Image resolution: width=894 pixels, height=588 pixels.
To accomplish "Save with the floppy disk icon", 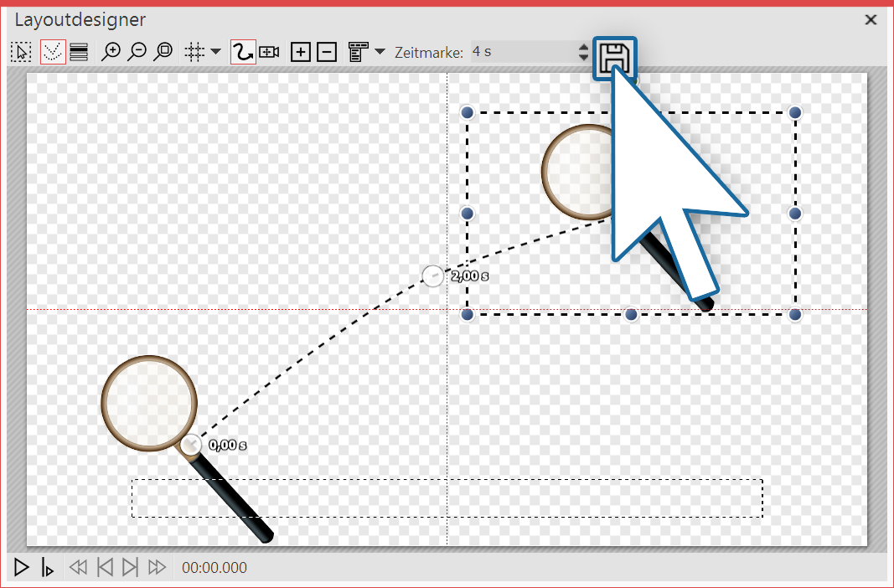I will (x=614, y=59).
